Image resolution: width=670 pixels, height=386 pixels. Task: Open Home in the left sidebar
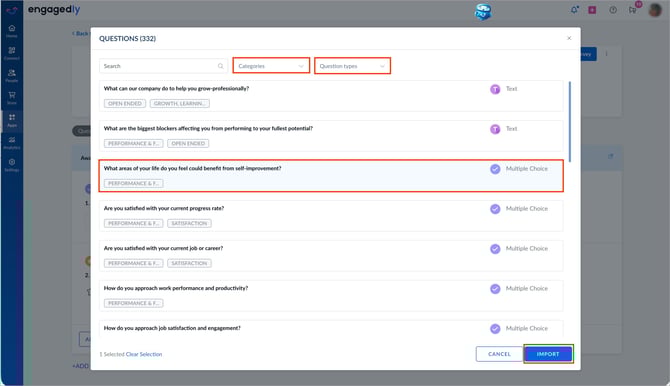pos(12,31)
